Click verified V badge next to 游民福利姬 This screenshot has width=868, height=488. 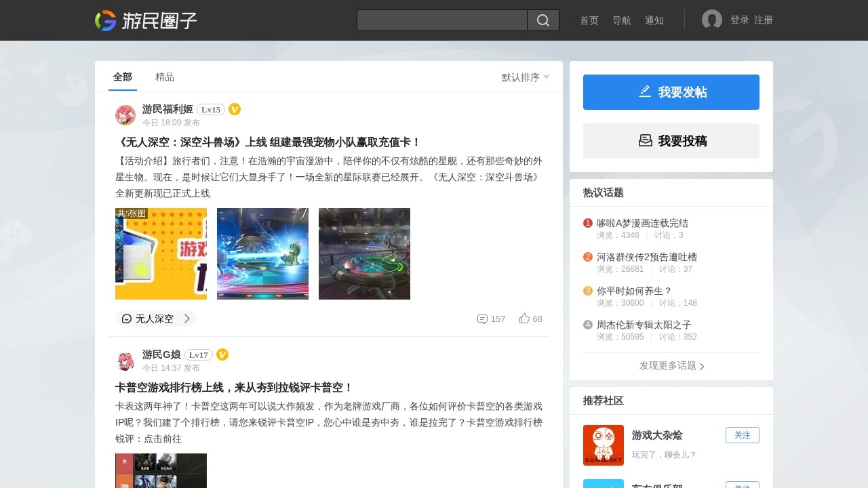[x=235, y=109]
